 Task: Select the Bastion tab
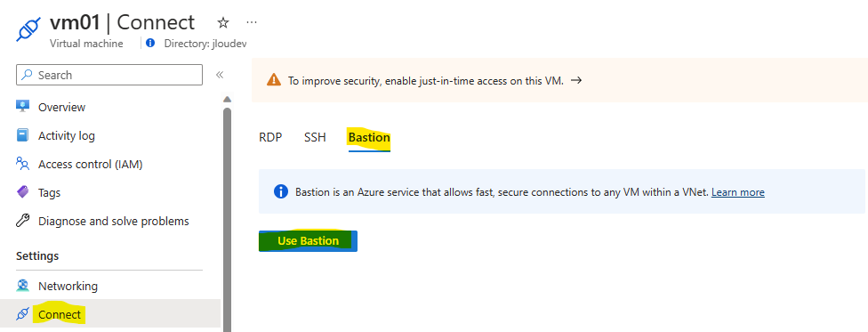coord(369,137)
